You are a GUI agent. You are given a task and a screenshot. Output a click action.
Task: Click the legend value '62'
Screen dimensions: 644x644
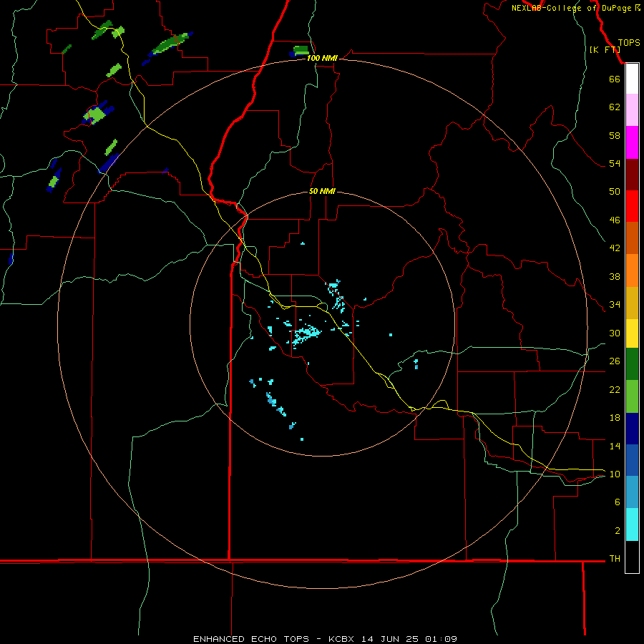click(615, 107)
